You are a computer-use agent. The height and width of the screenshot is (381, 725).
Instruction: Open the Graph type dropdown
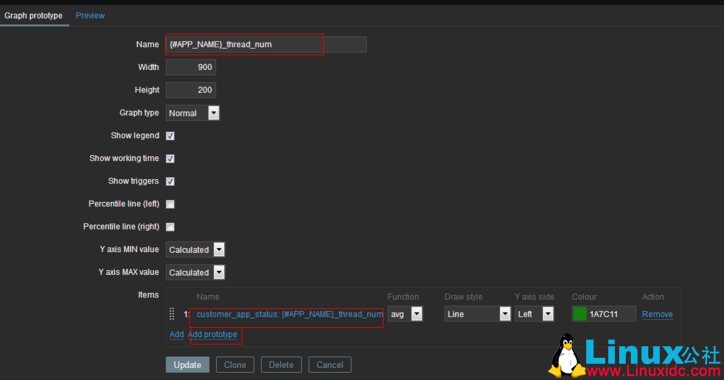pyautogui.click(x=192, y=113)
